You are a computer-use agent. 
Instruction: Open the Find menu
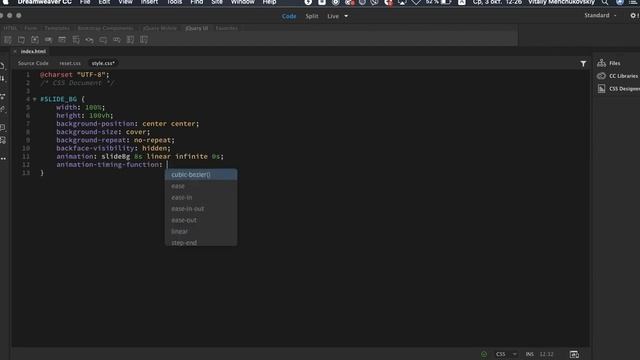click(x=197, y=2)
